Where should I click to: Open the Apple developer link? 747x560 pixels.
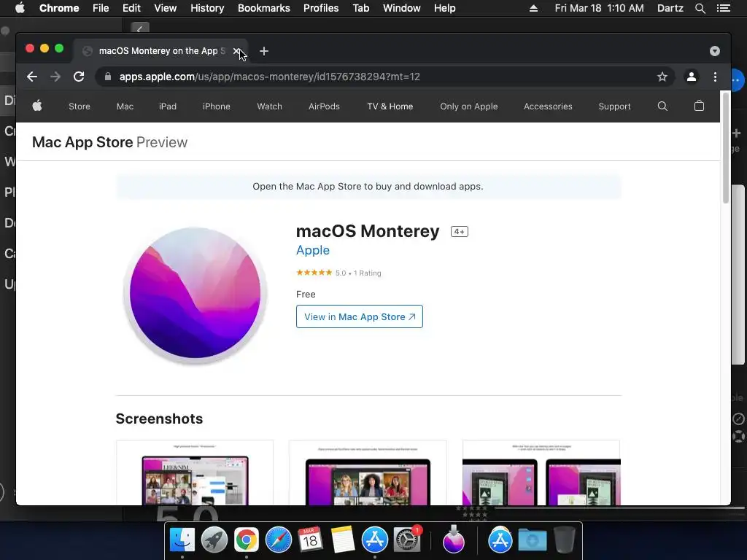click(x=312, y=250)
